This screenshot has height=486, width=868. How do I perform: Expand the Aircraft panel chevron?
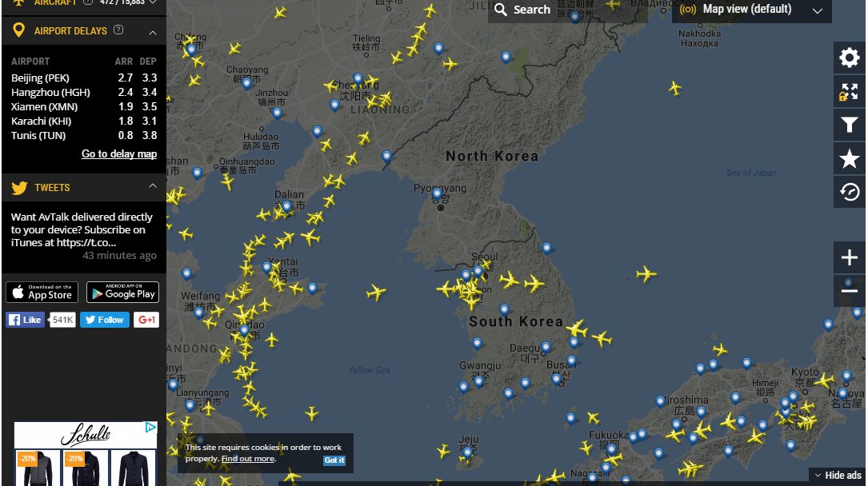153,2
